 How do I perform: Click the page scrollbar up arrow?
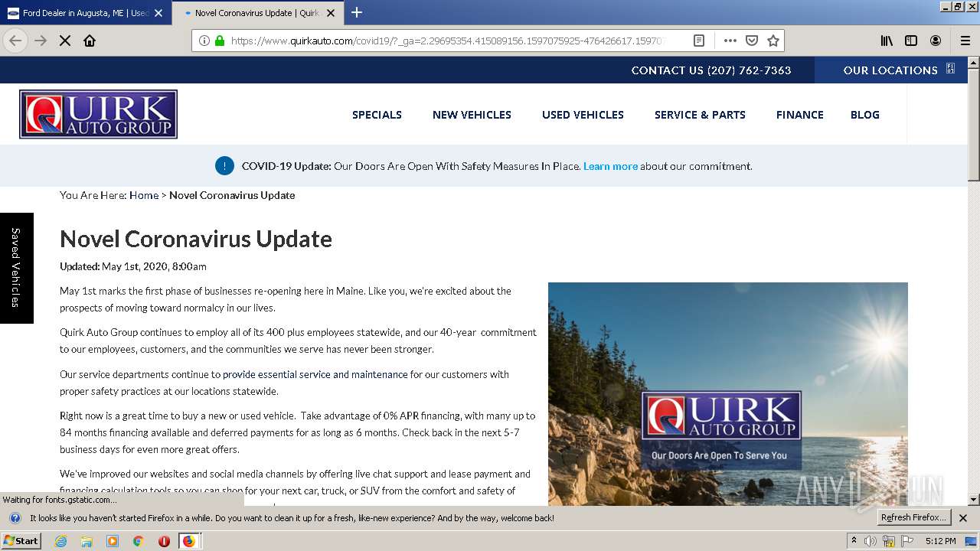point(973,63)
